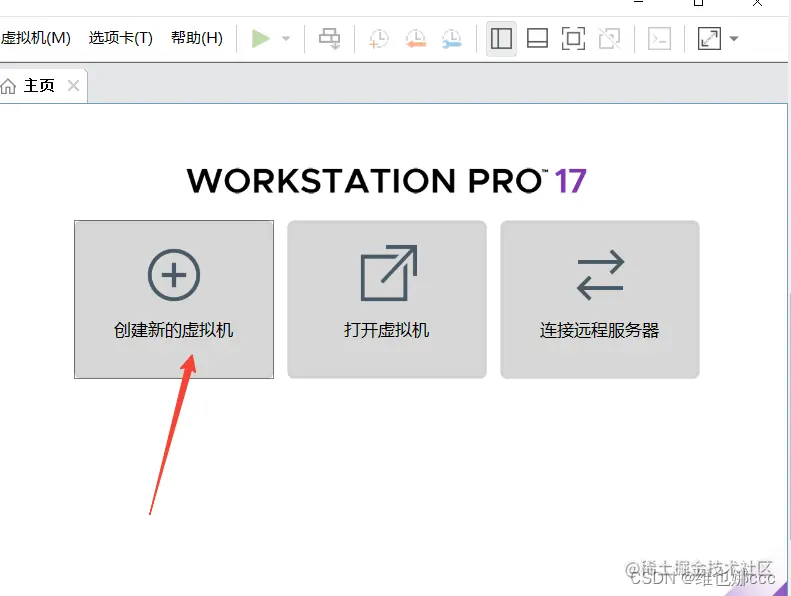This screenshot has height=596, width=791.
Task: Expand the power options dropdown arrow
Action: click(x=286, y=38)
